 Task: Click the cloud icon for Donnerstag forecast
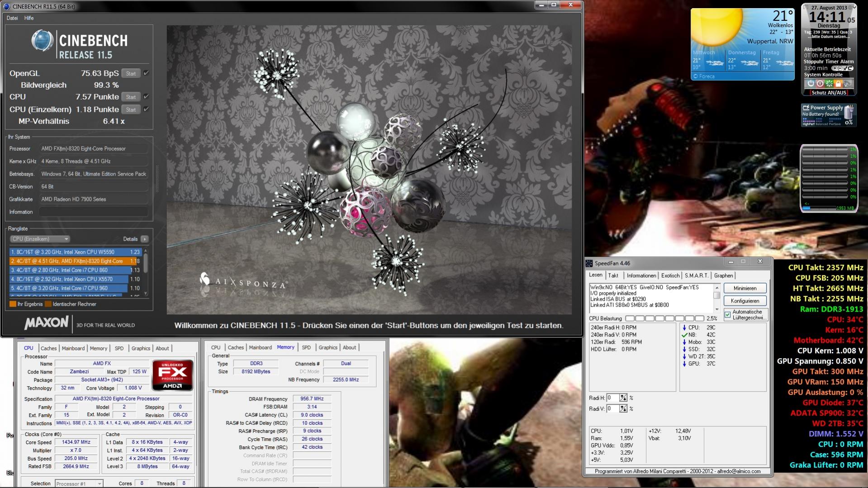pos(749,63)
